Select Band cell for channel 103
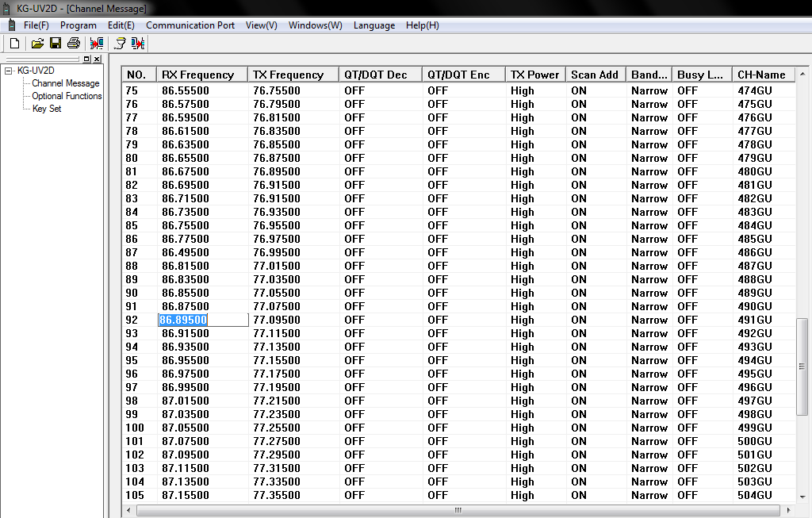This screenshot has height=518, width=812. pyautogui.click(x=649, y=468)
